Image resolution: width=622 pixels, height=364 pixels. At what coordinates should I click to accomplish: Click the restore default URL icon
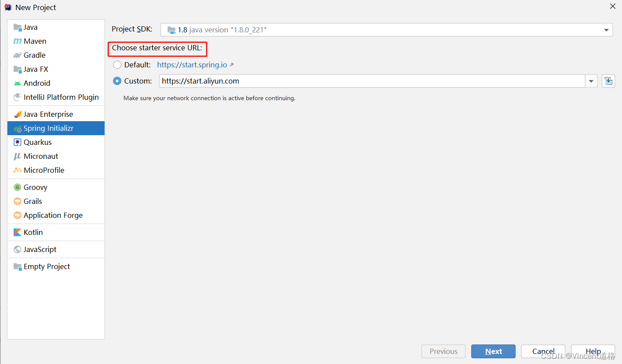608,80
